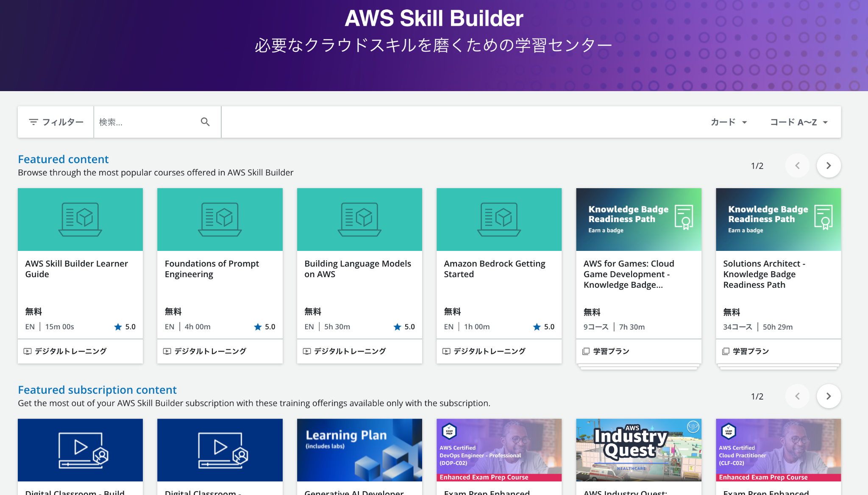Viewport: 868px width, 495px height.
Task: Open first Digital Classroom video thumbnail
Action: pyautogui.click(x=80, y=450)
